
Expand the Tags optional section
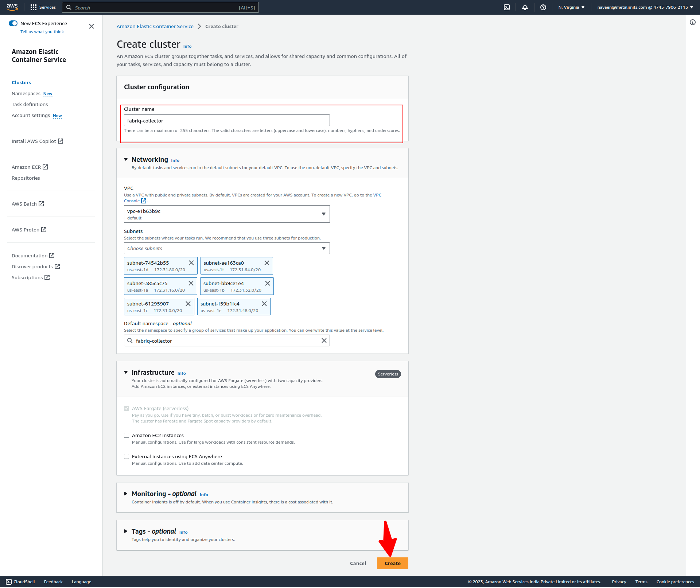pyautogui.click(x=126, y=531)
